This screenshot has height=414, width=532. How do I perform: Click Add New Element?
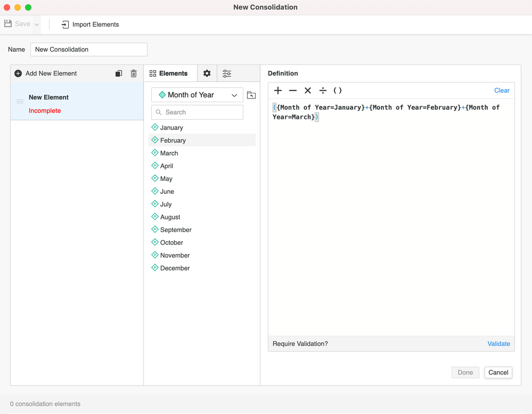[45, 74]
